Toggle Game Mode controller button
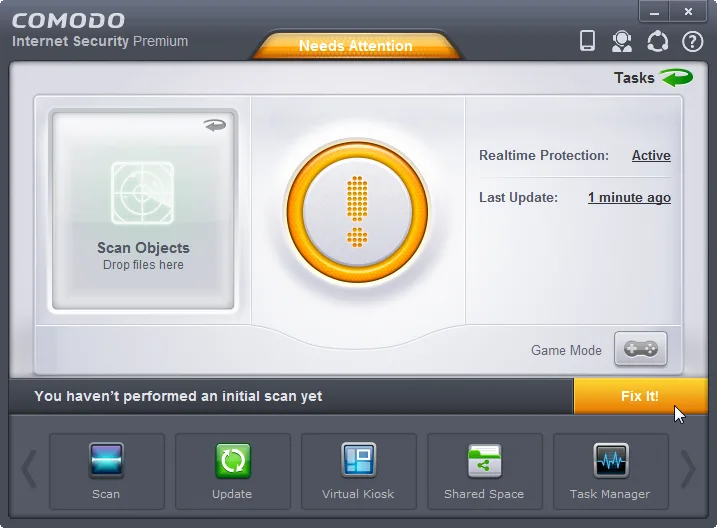 coord(641,349)
